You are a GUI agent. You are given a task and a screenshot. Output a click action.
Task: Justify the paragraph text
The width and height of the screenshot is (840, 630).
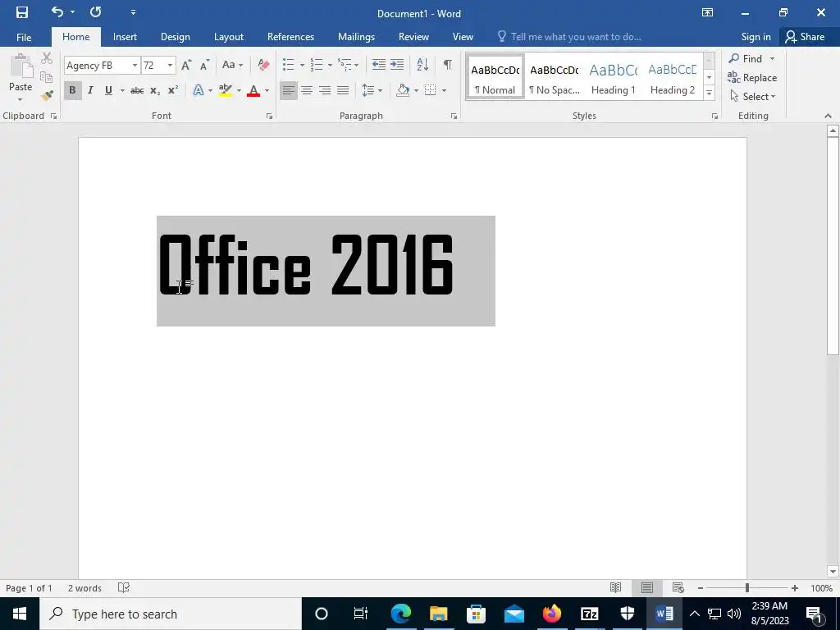343,90
